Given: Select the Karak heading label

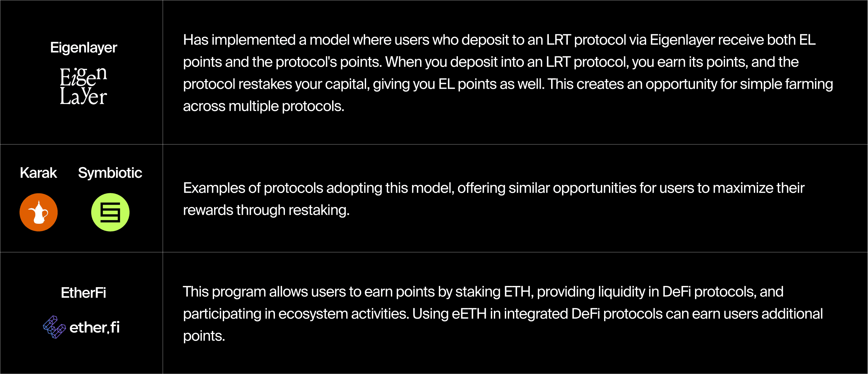Looking at the screenshot, I should (38, 173).
